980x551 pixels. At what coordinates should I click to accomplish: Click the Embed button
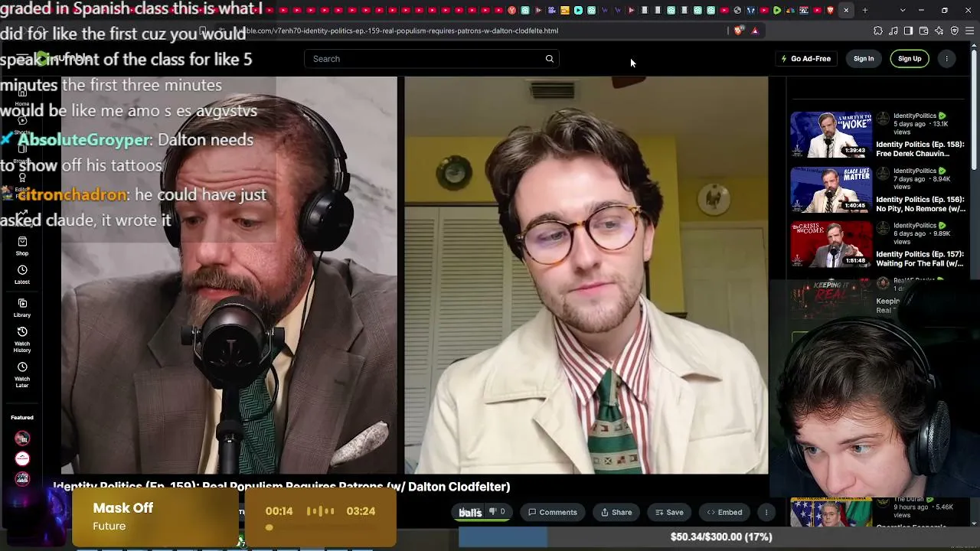724,512
